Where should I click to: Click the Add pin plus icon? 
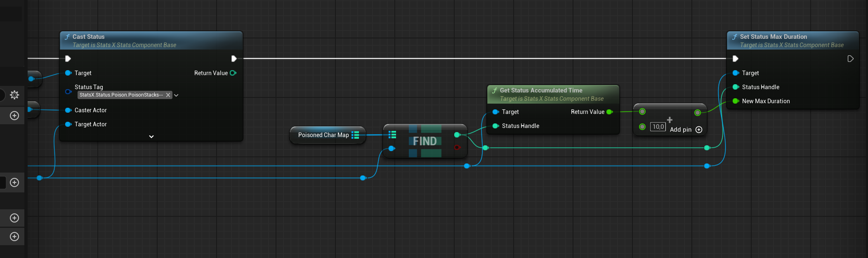[x=699, y=130]
